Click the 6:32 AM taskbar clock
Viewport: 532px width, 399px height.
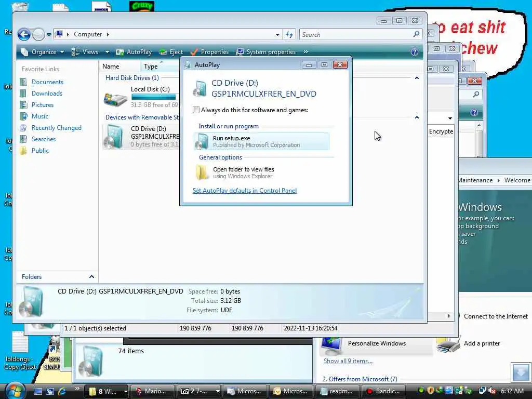pyautogui.click(x=512, y=391)
